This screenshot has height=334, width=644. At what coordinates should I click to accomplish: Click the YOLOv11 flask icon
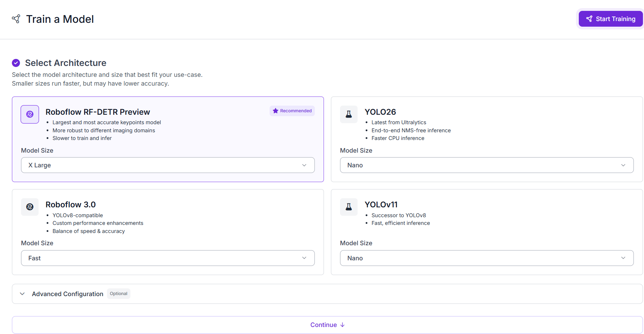(x=349, y=207)
